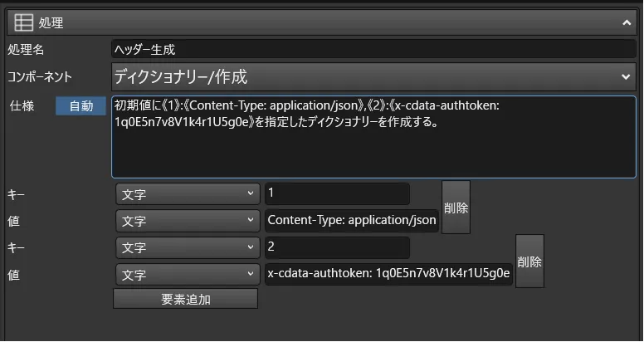The height and width of the screenshot is (342, 644).
Task: Open the コンポーネント dropdown showing ディクショナリー/作成
Action: click(373, 77)
